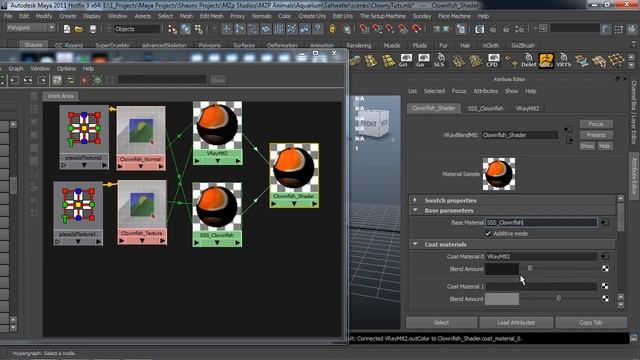Click the Copy Tab button
Screen dimensions: 640x360
[x=591, y=322]
